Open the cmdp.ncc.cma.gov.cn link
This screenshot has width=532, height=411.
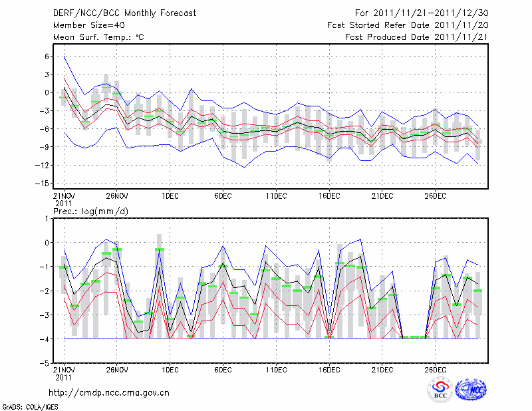click(109, 392)
